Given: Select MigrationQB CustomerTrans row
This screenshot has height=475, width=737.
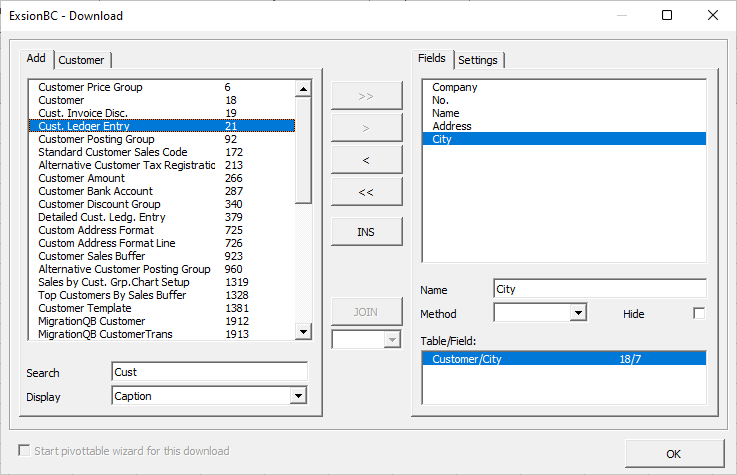Looking at the screenshot, I should pyautogui.click(x=162, y=334).
